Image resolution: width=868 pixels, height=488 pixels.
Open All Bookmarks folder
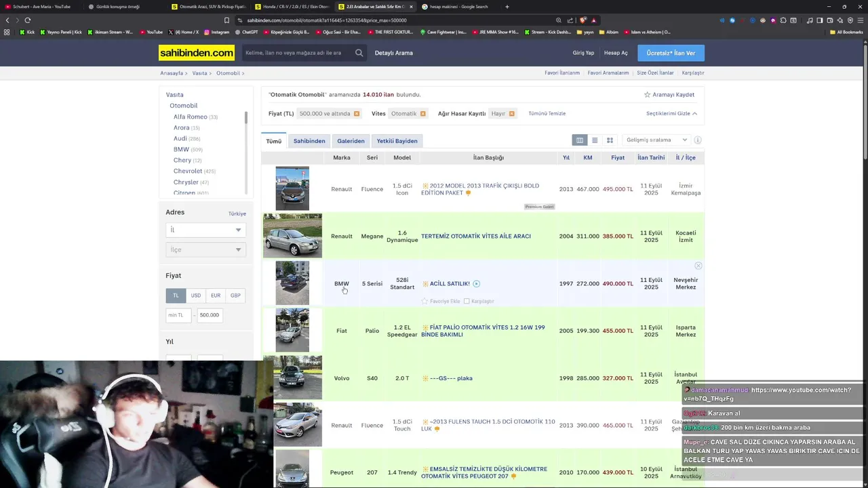[846, 32]
